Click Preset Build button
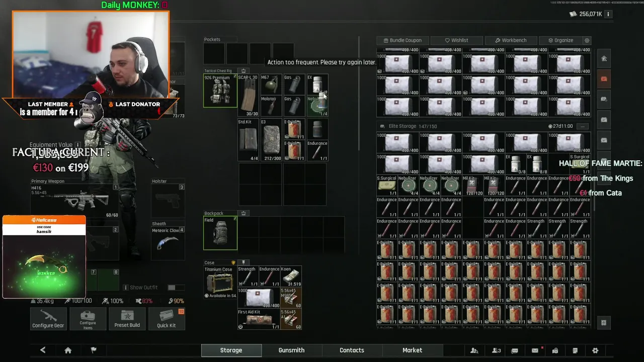Screen dimensions: 644x362 [127, 319]
